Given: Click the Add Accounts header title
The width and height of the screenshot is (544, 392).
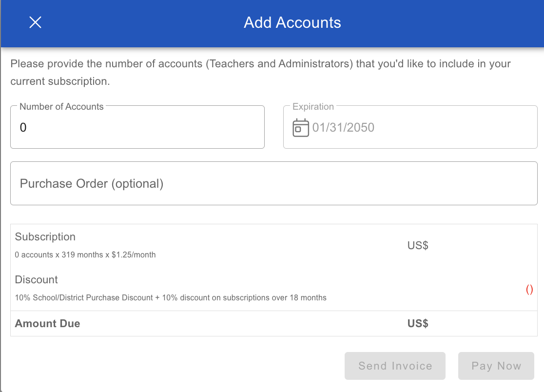Looking at the screenshot, I should 292,22.
